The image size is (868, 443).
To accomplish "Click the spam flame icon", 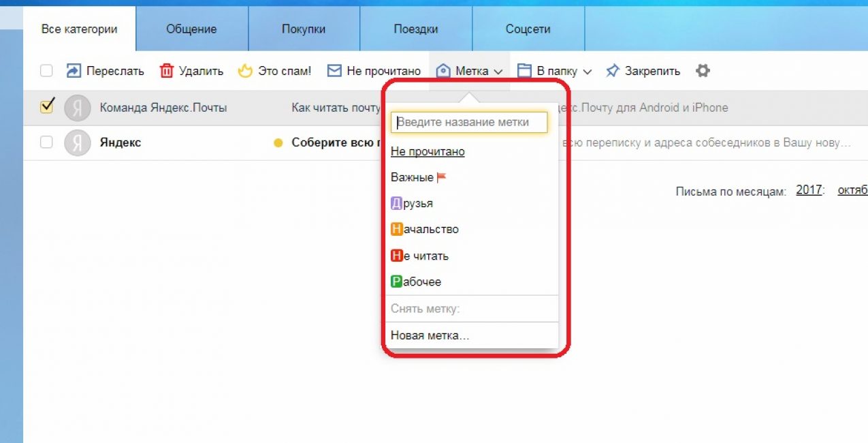I will (x=245, y=71).
